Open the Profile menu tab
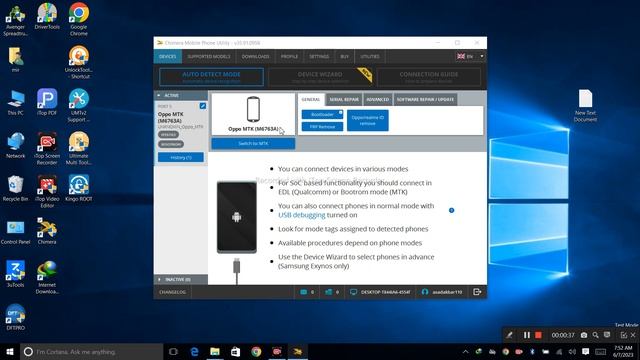Image resolution: width=640 pixels, height=360 pixels. tap(289, 56)
